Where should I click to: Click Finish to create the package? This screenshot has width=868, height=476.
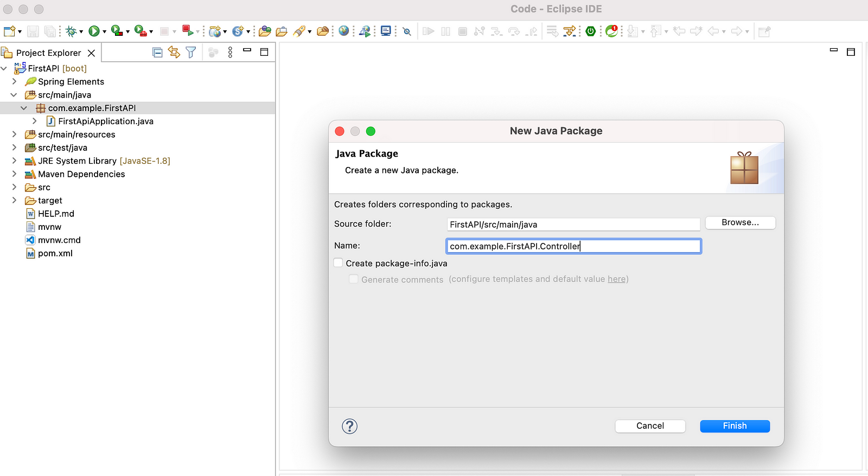point(735,426)
